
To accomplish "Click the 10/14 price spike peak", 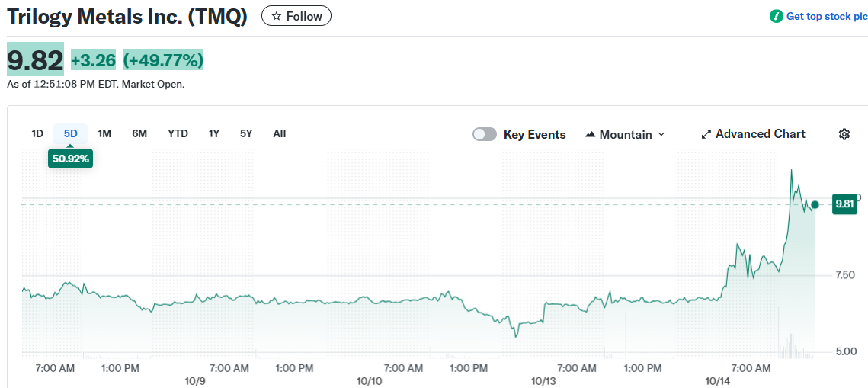I will (x=792, y=171).
